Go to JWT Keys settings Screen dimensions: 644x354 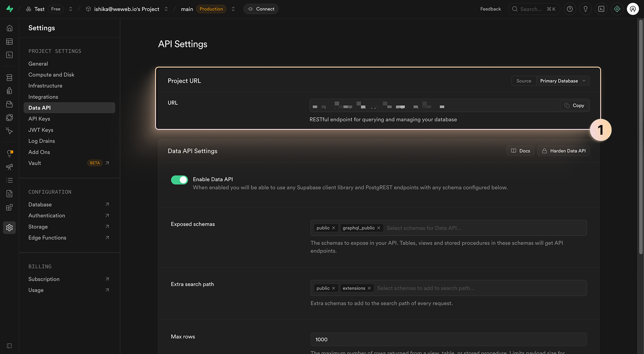point(40,130)
